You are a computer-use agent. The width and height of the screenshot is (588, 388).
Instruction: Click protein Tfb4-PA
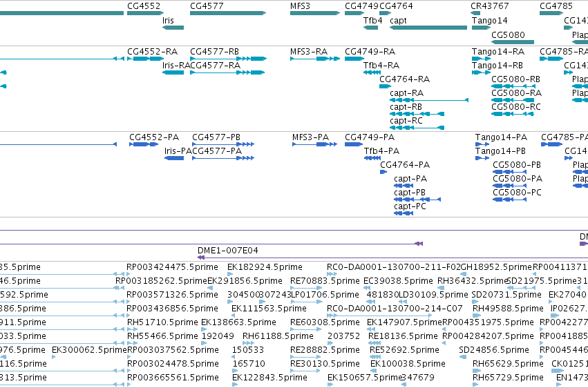click(x=372, y=158)
